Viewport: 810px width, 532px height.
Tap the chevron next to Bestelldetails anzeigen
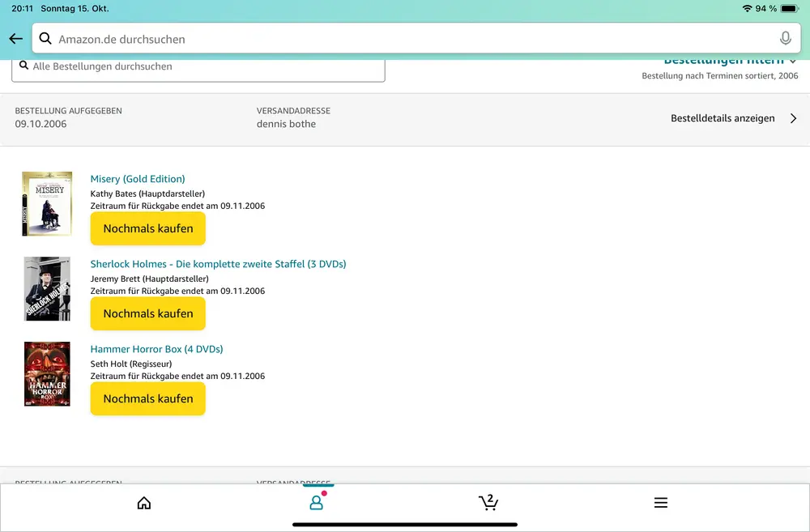pos(794,118)
